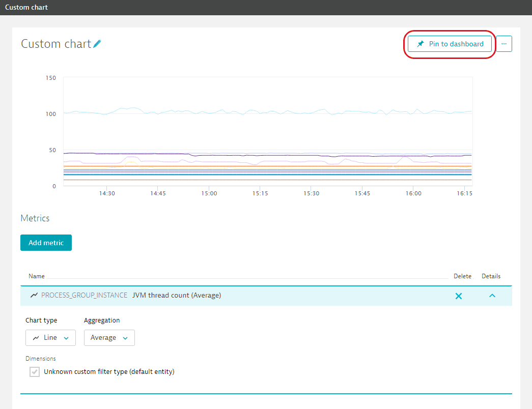Click the Metrics section heading
Screen dimensions: 532x409
coord(35,218)
